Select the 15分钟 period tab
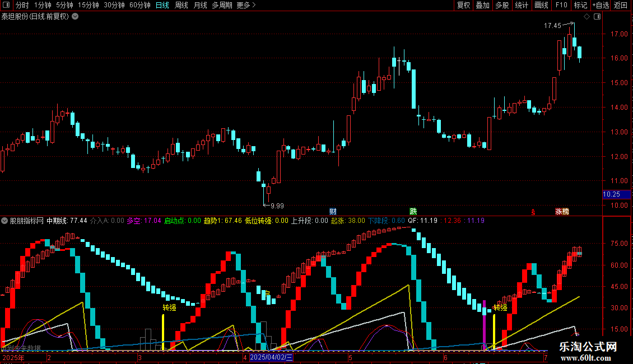This screenshot has width=633, height=364. click(89, 5)
